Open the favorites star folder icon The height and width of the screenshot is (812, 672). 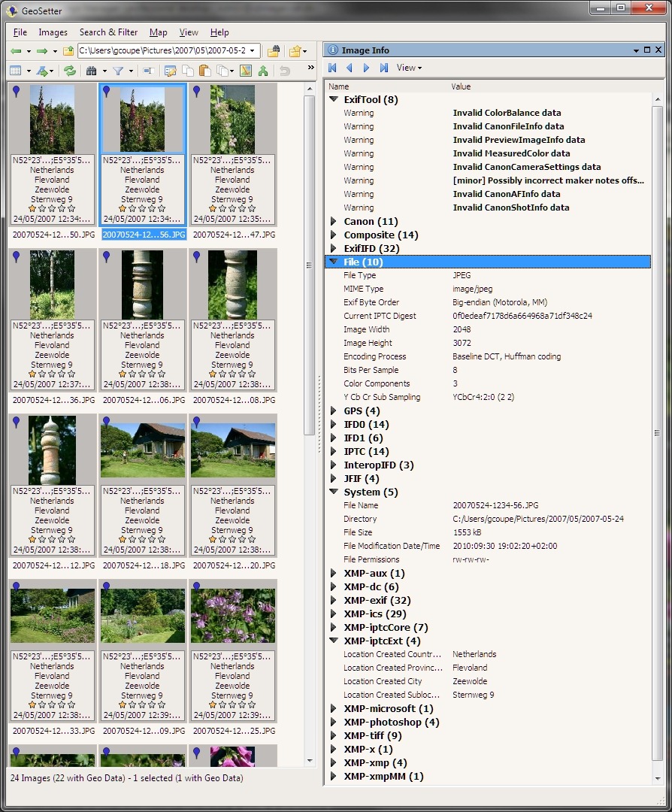[x=295, y=51]
